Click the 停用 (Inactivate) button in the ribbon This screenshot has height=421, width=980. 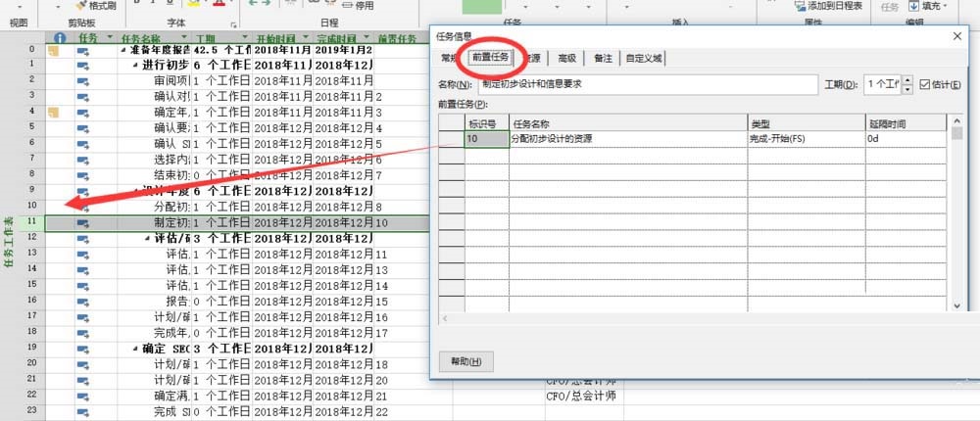358,6
